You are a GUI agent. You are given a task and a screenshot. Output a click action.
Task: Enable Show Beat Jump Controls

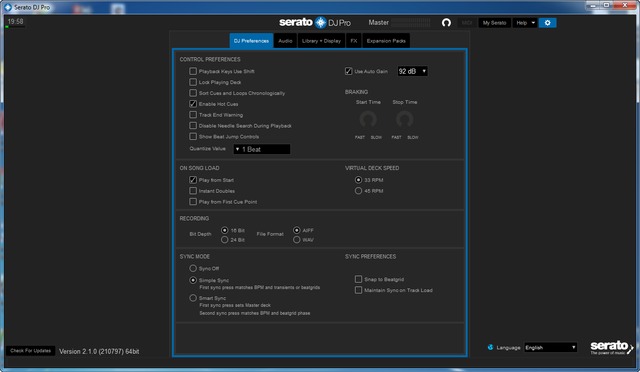click(193, 136)
